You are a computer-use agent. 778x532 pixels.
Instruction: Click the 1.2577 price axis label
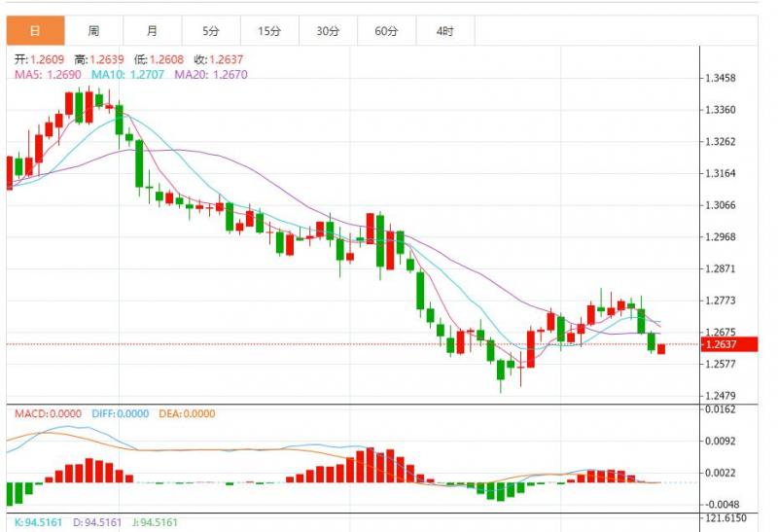pos(721,364)
